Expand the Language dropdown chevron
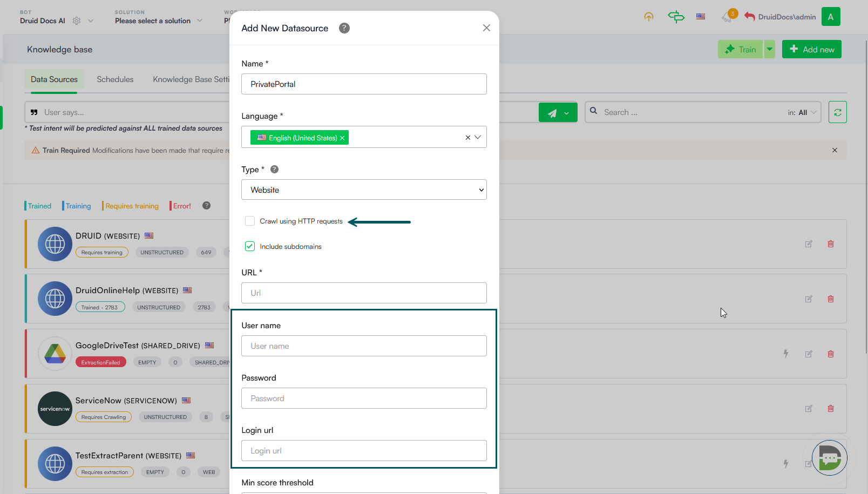Image resolution: width=868 pixels, height=494 pixels. click(478, 138)
